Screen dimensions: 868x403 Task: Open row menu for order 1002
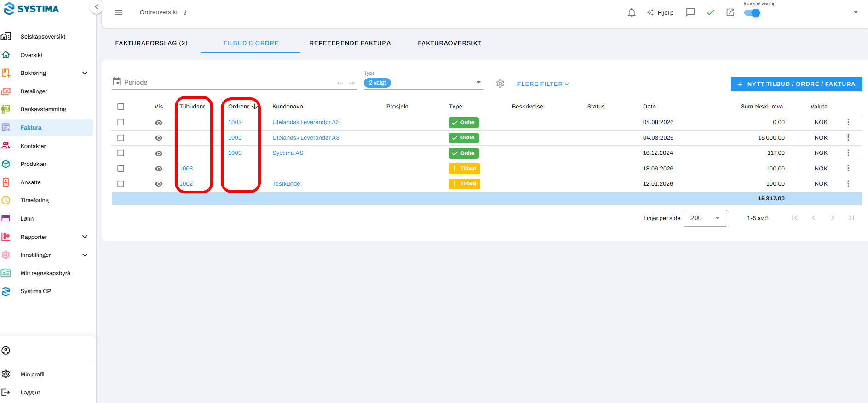848,122
